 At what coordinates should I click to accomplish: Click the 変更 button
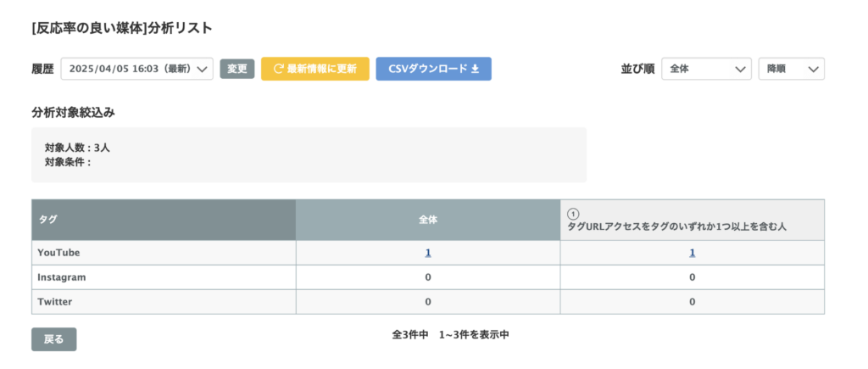(x=237, y=69)
